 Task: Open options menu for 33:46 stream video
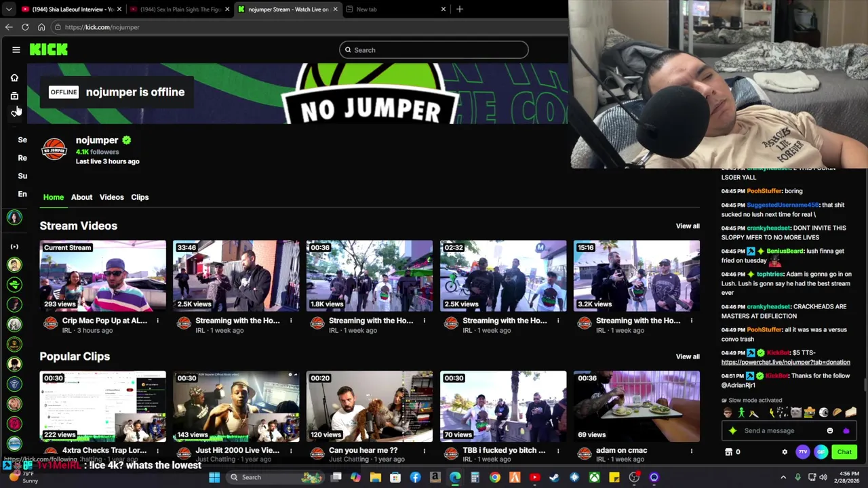pos(291,321)
